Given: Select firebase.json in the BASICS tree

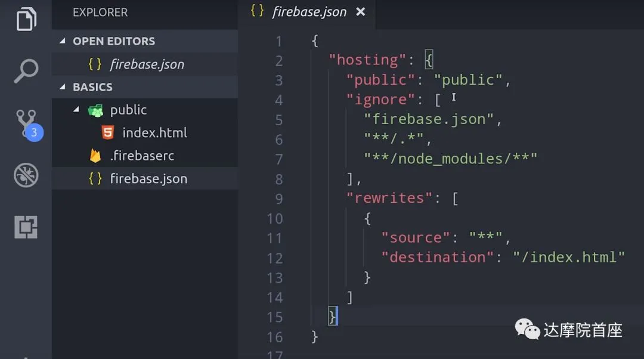Looking at the screenshot, I should (x=145, y=179).
